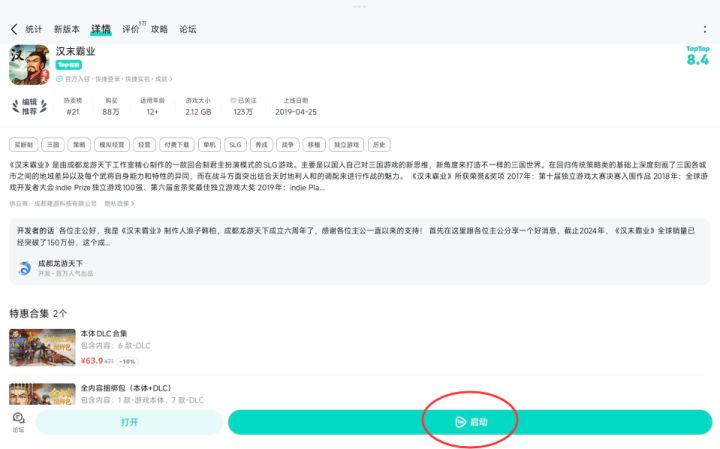This screenshot has height=449, width=720.
Task: Click the three-dot drag handle at top center
Action: click(360, 6)
